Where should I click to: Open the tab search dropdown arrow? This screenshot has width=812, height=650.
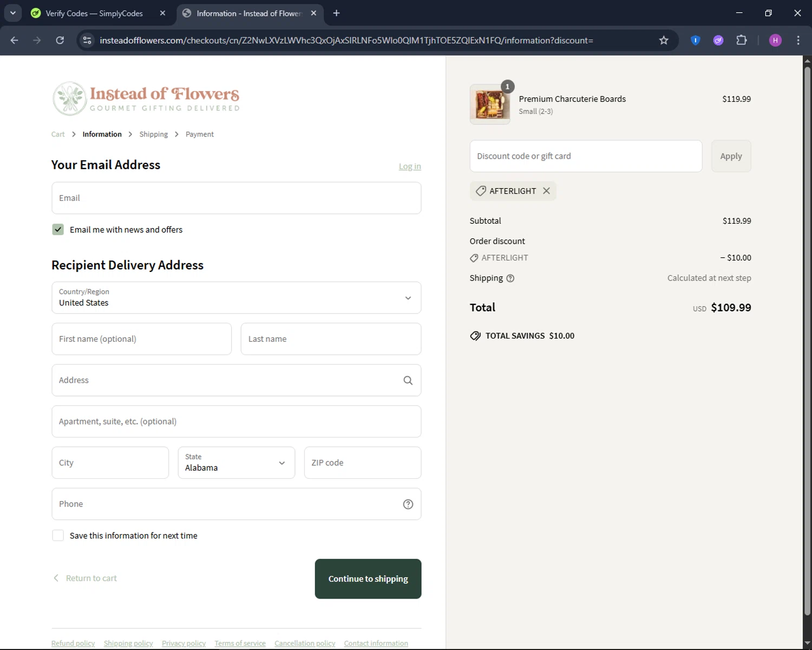point(13,13)
